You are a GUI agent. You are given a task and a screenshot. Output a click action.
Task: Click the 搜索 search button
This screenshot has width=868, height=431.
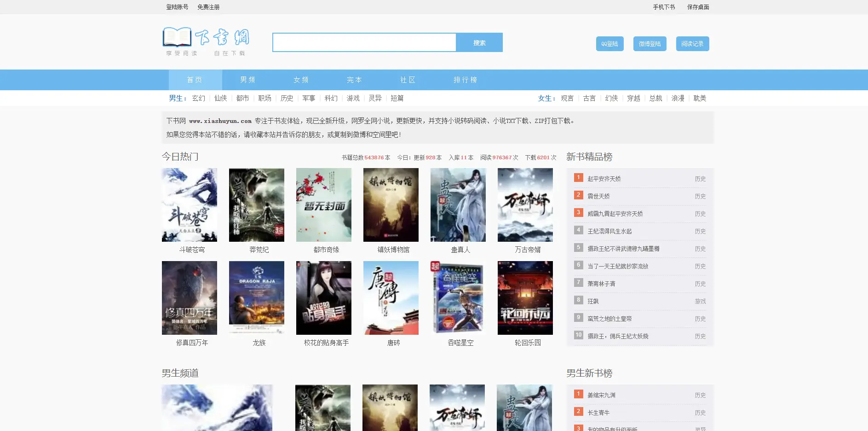(479, 42)
